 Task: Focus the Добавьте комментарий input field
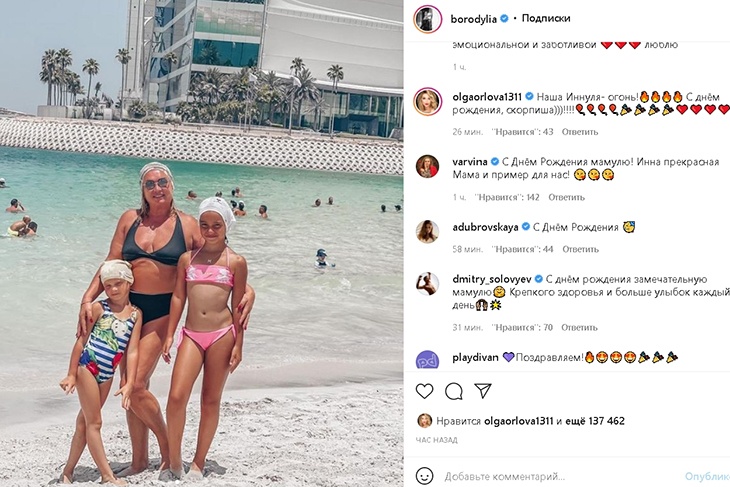pyautogui.click(x=561, y=476)
